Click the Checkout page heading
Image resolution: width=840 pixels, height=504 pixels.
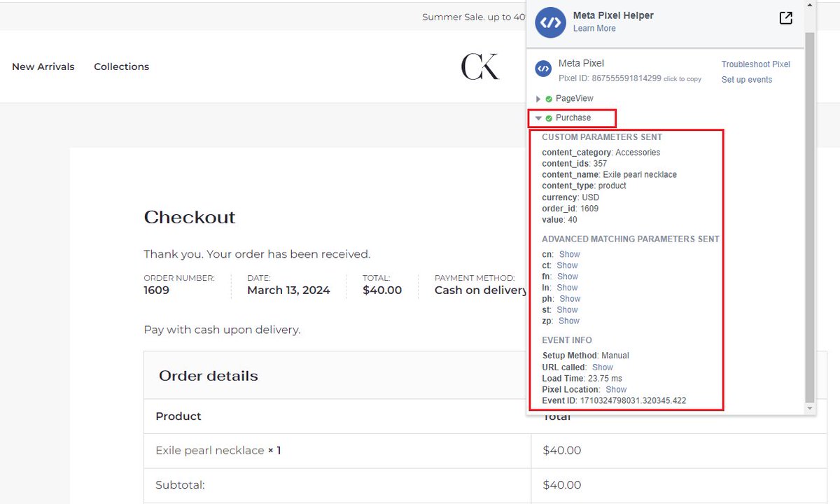coord(190,218)
